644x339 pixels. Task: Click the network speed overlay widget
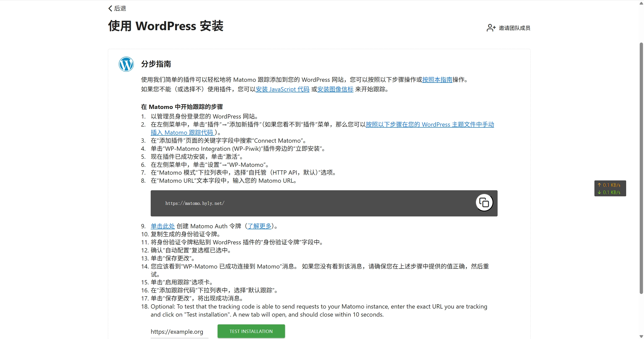(610, 189)
